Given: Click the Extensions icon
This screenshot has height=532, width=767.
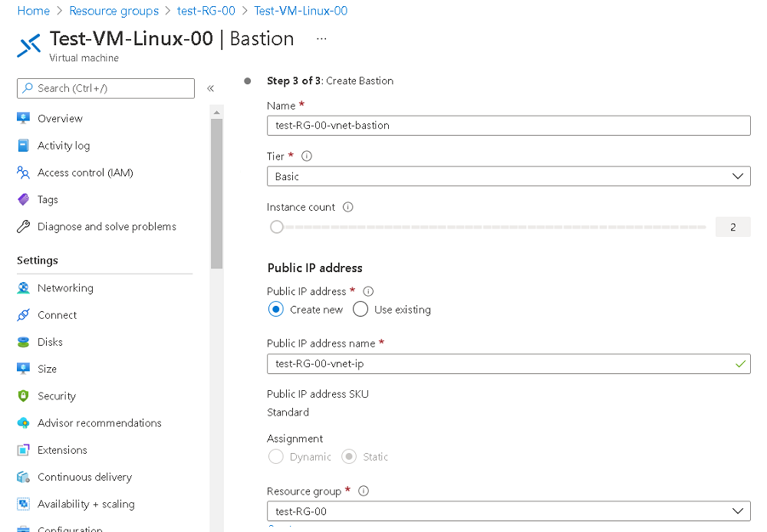Looking at the screenshot, I should click(x=23, y=450).
